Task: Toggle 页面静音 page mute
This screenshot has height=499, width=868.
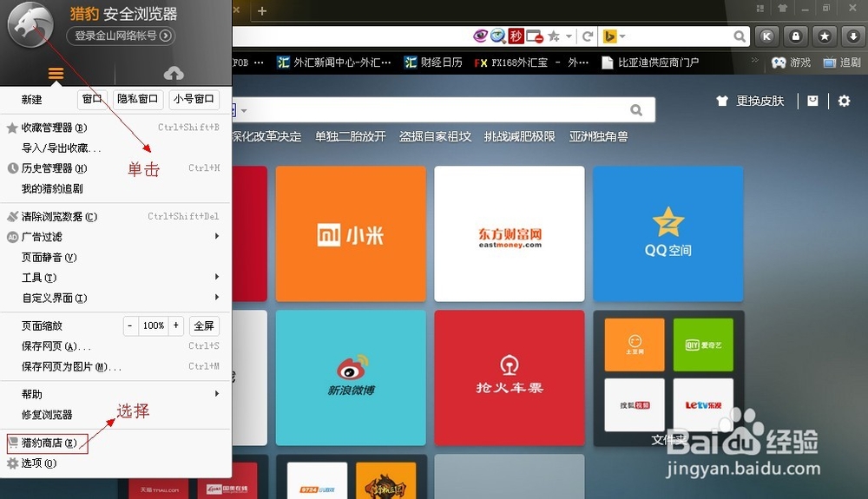Action: coord(115,257)
